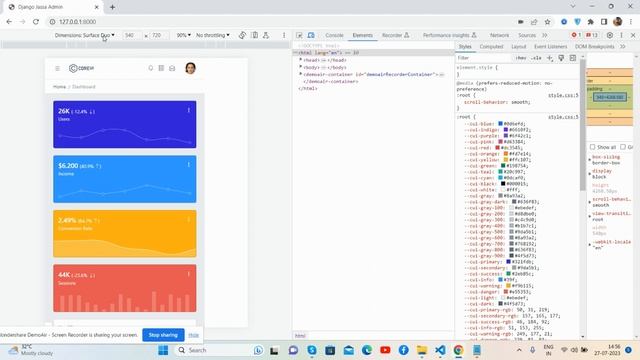This screenshot has height=360, width=640.
Task: Toggle the :hov element state button
Action: pyautogui.click(x=521, y=58)
